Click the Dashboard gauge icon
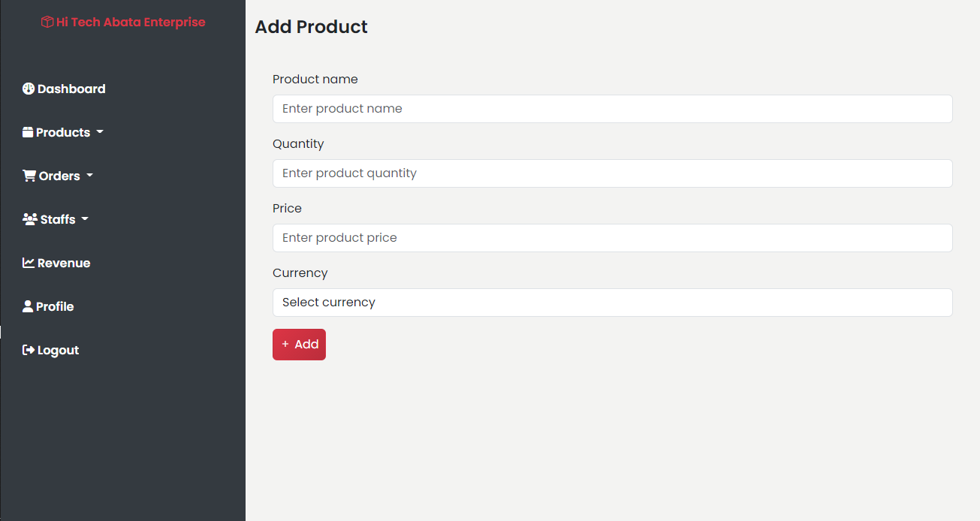This screenshot has width=980, height=521. coord(29,89)
